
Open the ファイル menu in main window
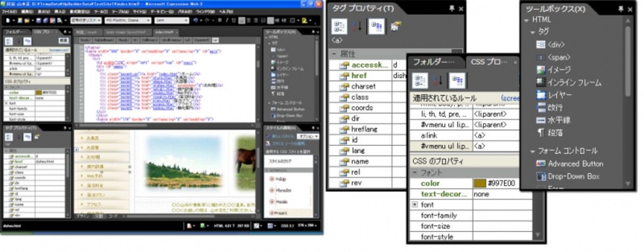(8, 11)
